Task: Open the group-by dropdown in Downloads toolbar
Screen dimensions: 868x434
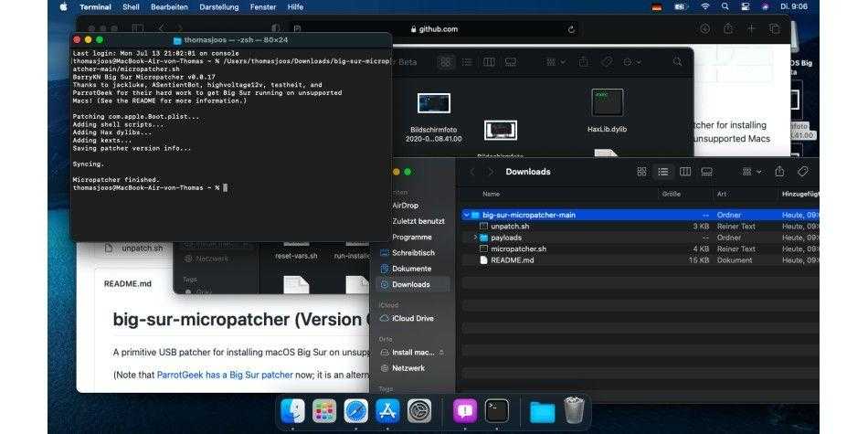Action: pyautogui.click(x=752, y=172)
